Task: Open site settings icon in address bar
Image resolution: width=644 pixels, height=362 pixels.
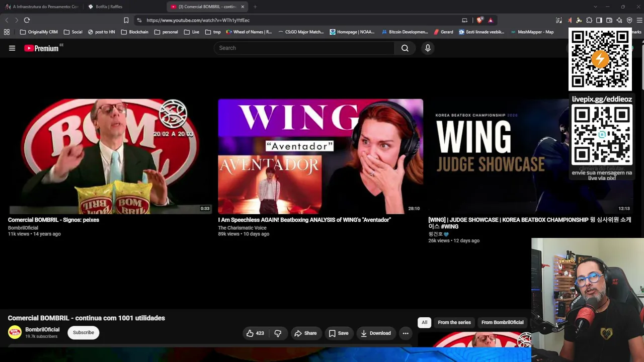Action: click(139, 20)
